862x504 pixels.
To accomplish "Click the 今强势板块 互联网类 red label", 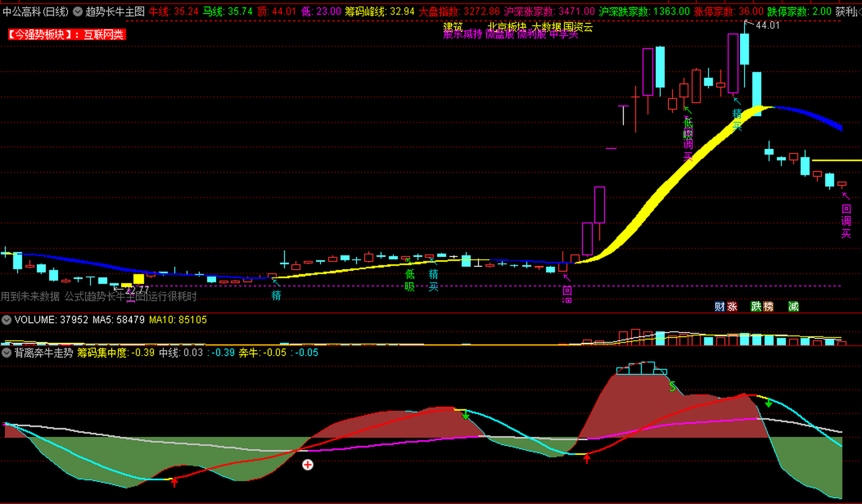I will pyautogui.click(x=67, y=35).
